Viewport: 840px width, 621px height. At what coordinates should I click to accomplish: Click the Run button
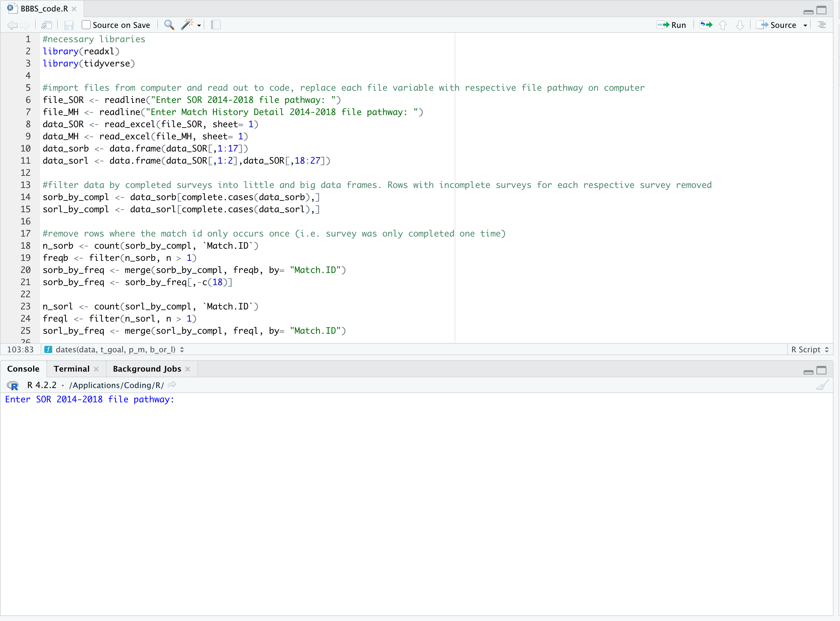(x=672, y=25)
